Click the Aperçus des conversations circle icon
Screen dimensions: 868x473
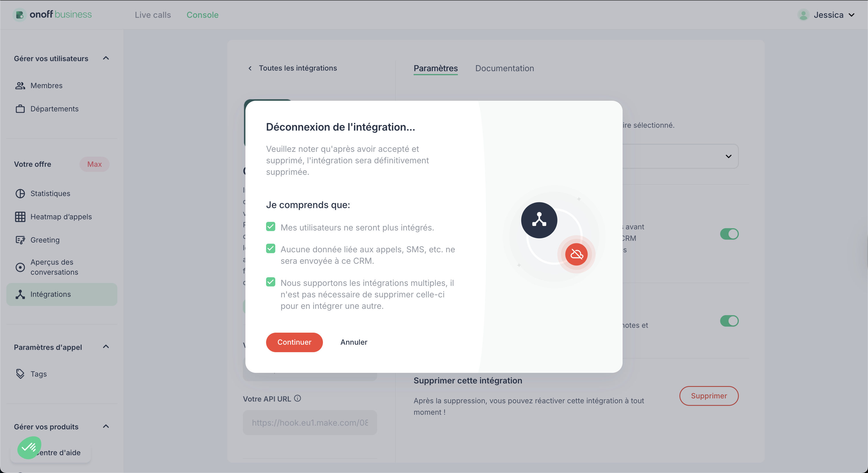20,267
